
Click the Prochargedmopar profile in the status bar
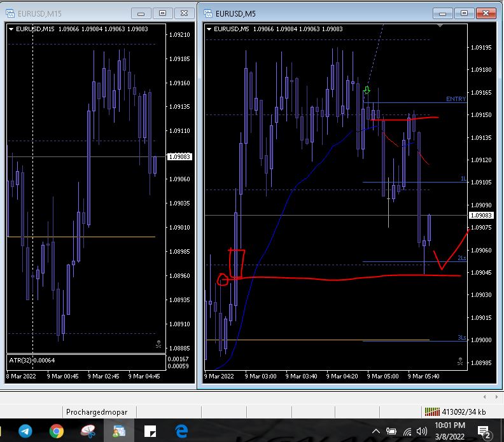[x=95, y=411]
